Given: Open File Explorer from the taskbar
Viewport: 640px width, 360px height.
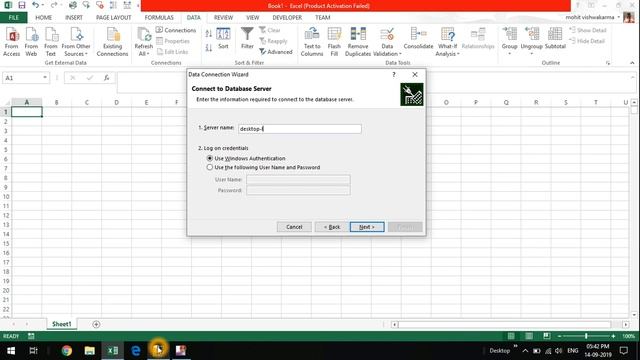Looking at the screenshot, I should point(89,350).
